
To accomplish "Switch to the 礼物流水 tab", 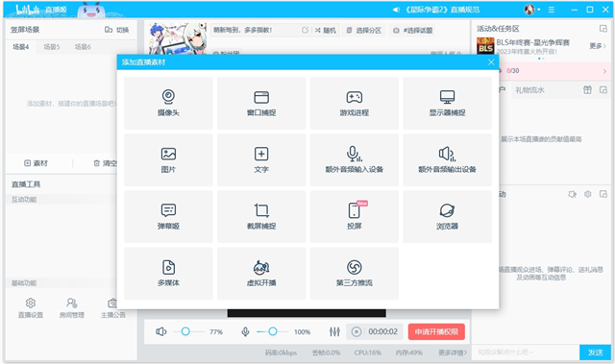I will [x=529, y=90].
